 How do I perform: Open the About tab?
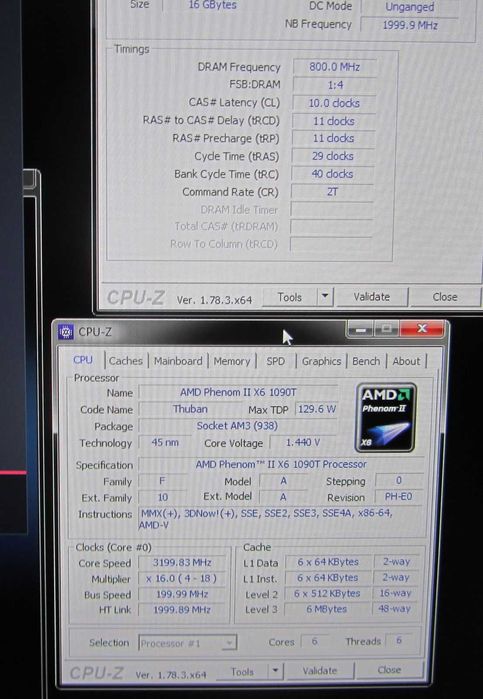406,361
